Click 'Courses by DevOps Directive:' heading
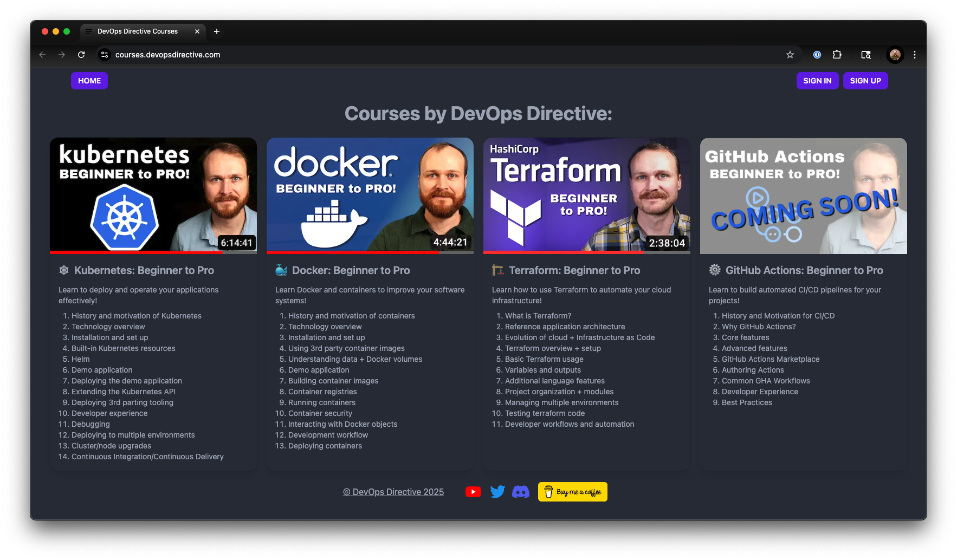 478,114
